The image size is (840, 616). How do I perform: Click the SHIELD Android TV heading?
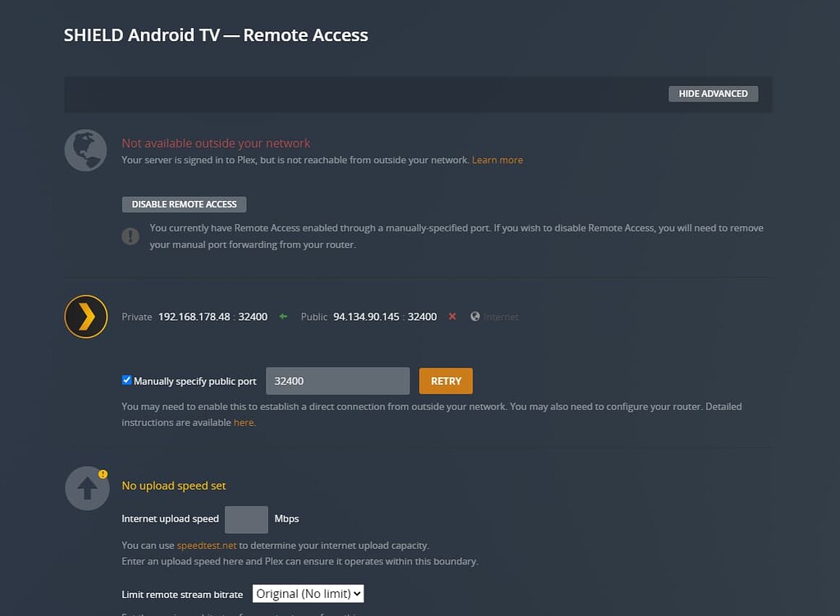point(215,34)
